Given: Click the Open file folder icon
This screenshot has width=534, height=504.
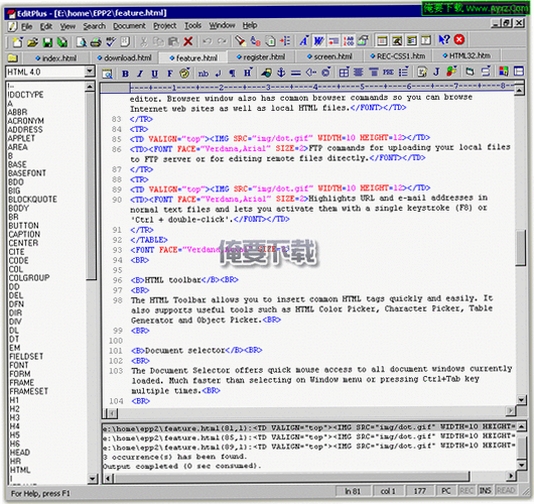Looking at the screenshot, I should (32, 42).
